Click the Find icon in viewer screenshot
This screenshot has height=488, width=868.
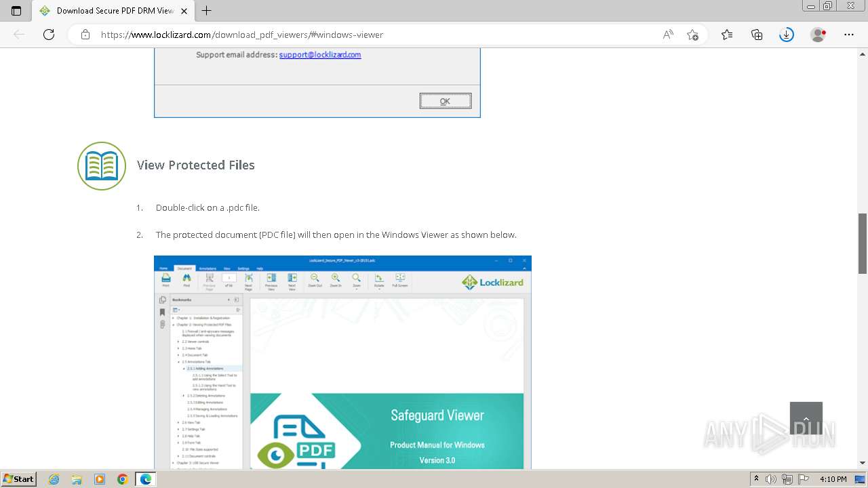186,281
